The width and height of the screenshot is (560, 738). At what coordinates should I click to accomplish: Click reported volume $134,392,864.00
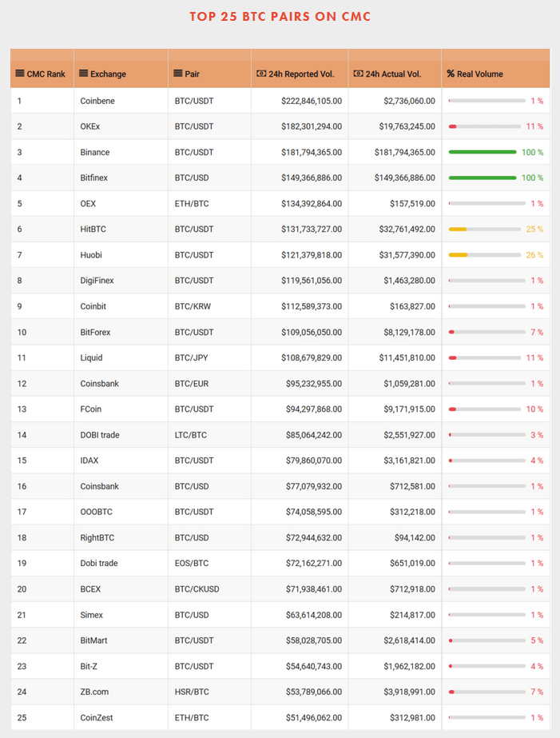pos(312,203)
